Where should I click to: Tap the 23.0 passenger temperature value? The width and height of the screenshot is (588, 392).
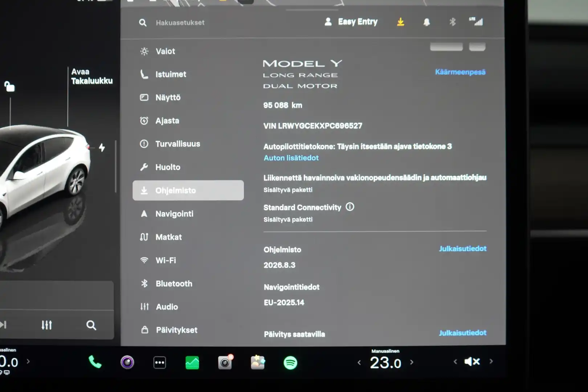385,363
